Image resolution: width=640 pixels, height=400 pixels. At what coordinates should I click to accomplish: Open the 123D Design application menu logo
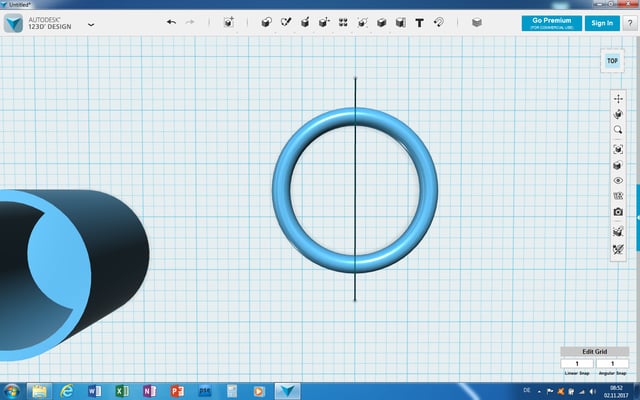[13, 23]
